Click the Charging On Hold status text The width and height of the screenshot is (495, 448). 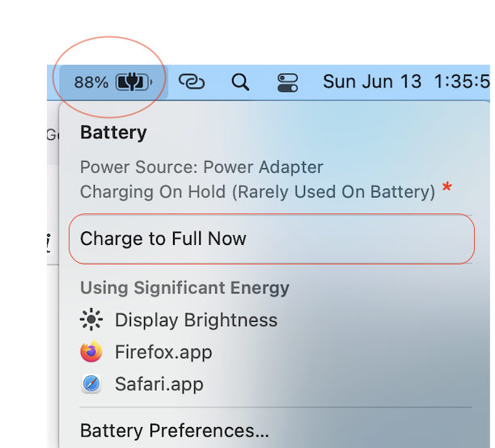[x=257, y=192]
